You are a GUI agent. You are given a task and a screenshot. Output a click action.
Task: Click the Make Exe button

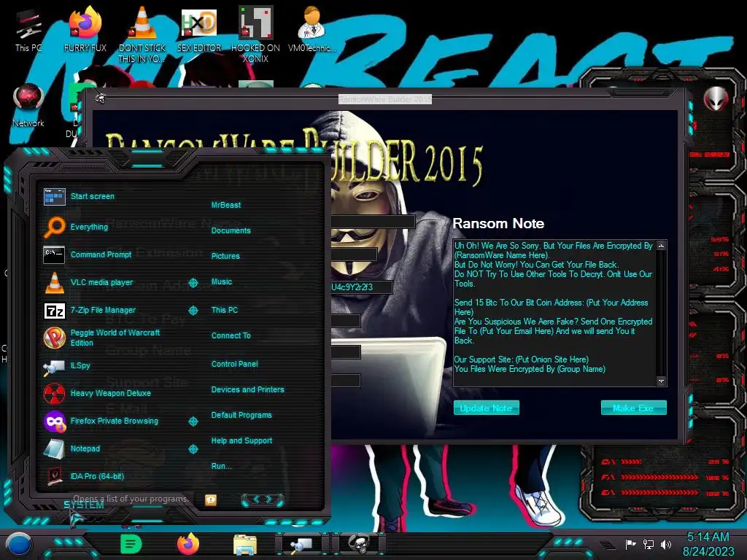click(x=633, y=408)
